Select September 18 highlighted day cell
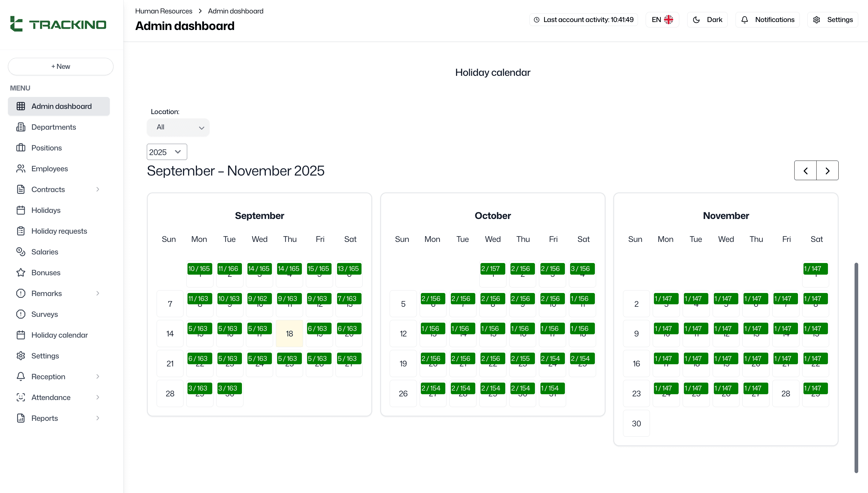 289,334
